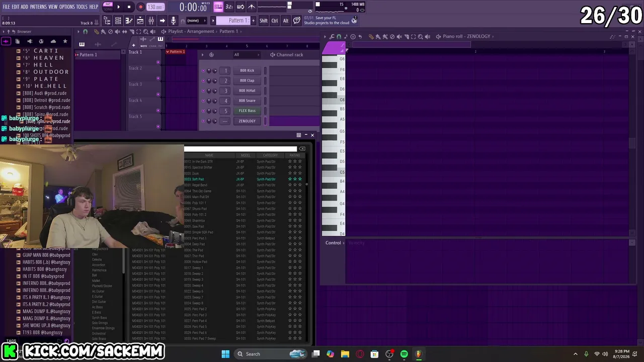Toggle the PAT pattern mode button
The image size is (644, 362).
pyautogui.click(x=108, y=4)
